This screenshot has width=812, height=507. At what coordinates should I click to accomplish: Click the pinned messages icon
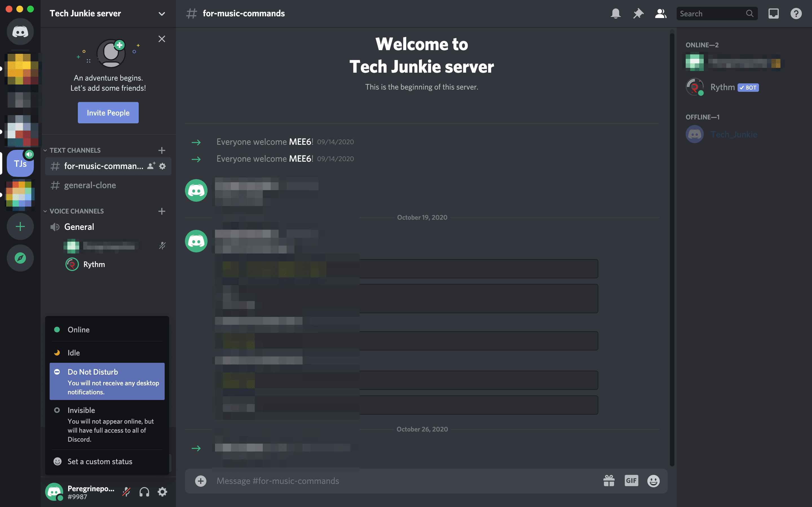[638, 13]
